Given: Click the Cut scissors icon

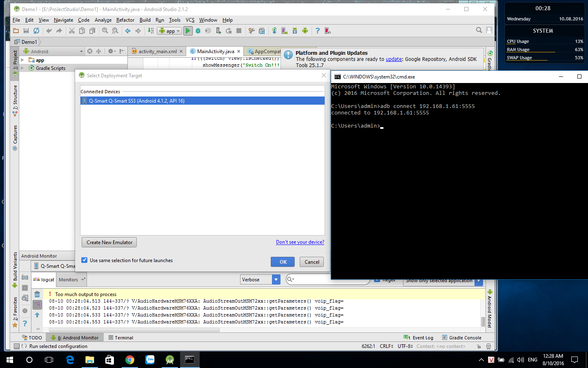Looking at the screenshot, I should pos(72,31).
